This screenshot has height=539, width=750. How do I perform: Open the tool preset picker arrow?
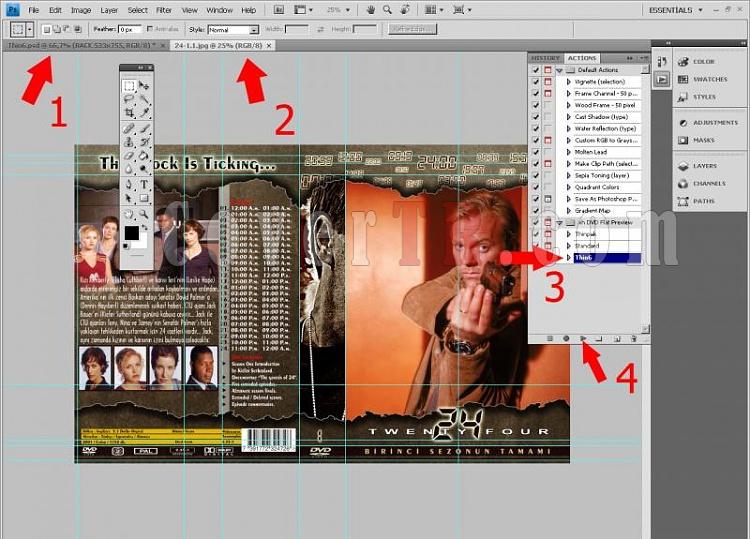(30, 30)
